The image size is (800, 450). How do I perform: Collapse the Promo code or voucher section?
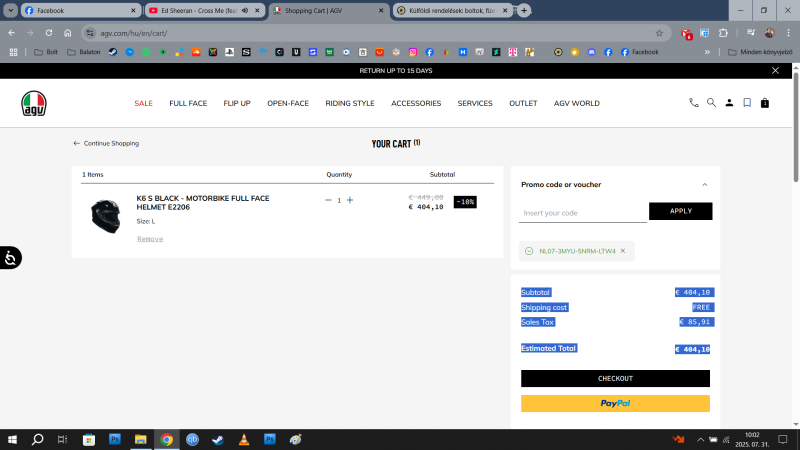(x=705, y=185)
